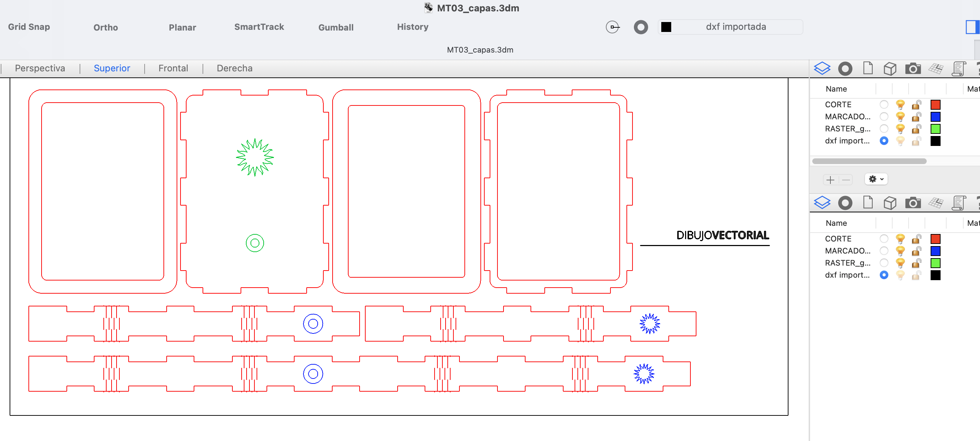Click the Notes scroll icon in lower panel
Viewport: 980px width, 441px height.
click(x=959, y=203)
